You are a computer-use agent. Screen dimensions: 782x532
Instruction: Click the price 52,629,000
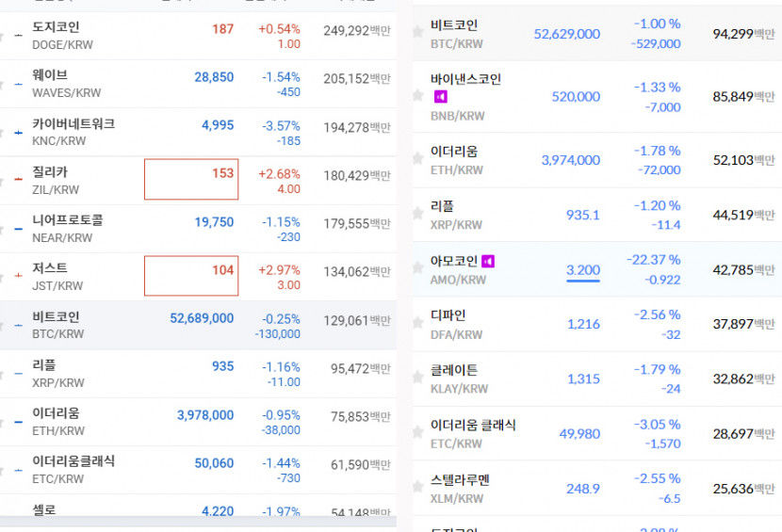pyautogui.click(x=566, y=34)
